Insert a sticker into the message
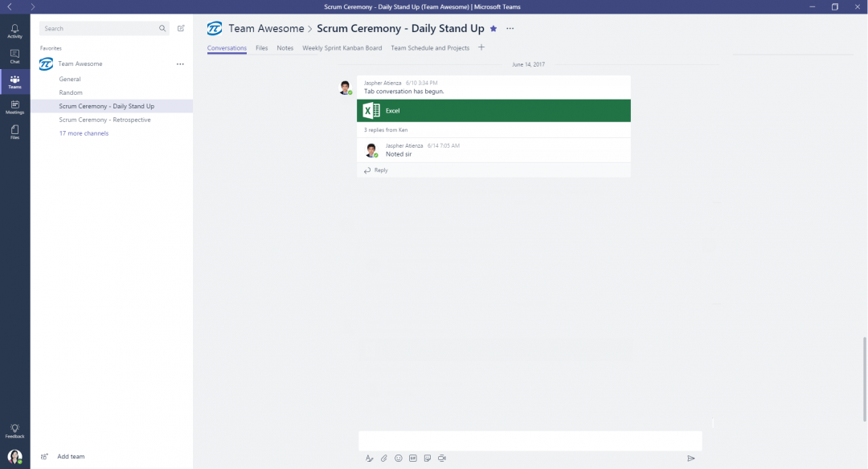Viewport: 868px width, 469px height. tap(427, 458)
